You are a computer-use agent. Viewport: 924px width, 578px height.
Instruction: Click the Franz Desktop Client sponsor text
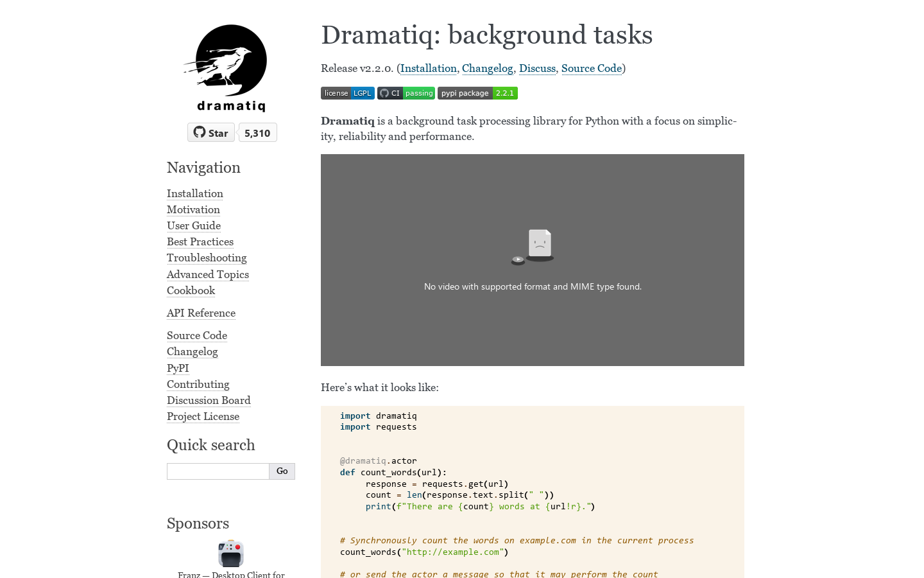[x=231, y=574]
